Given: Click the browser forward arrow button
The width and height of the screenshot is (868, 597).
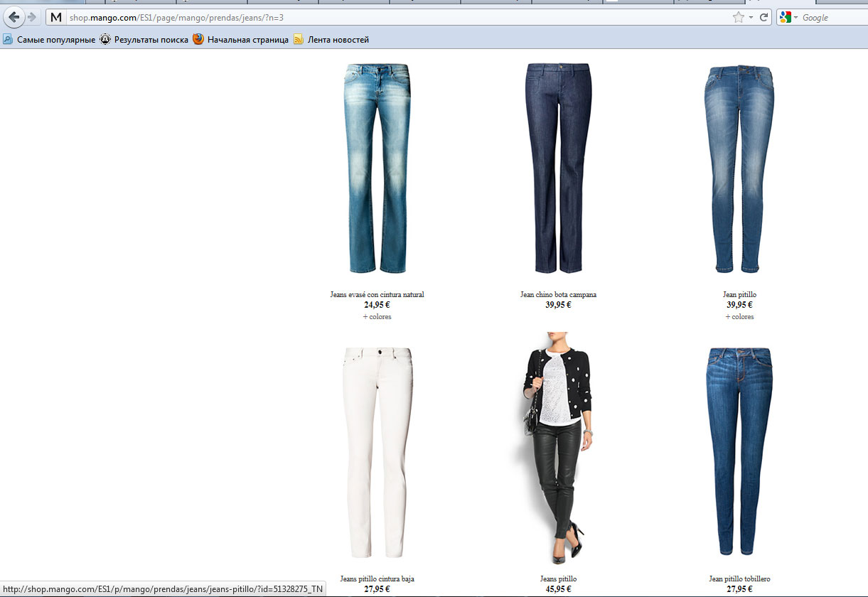Looking at the screenshot, I should 32,17.
